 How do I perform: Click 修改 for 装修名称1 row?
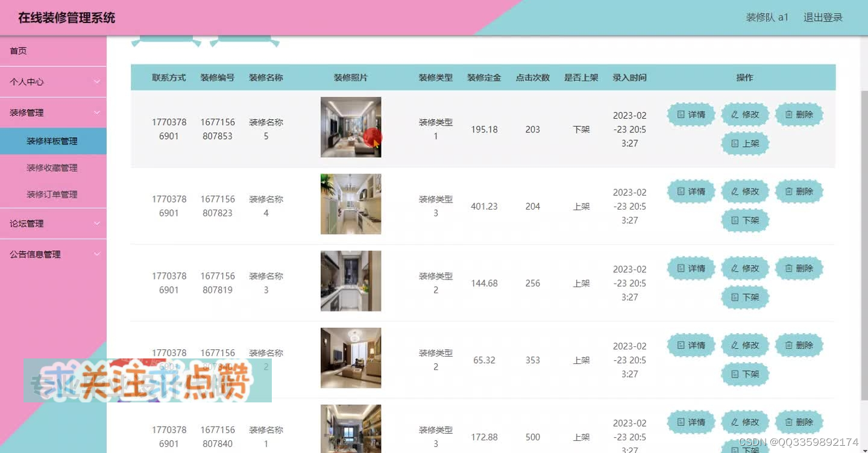(x=745, y=422)
